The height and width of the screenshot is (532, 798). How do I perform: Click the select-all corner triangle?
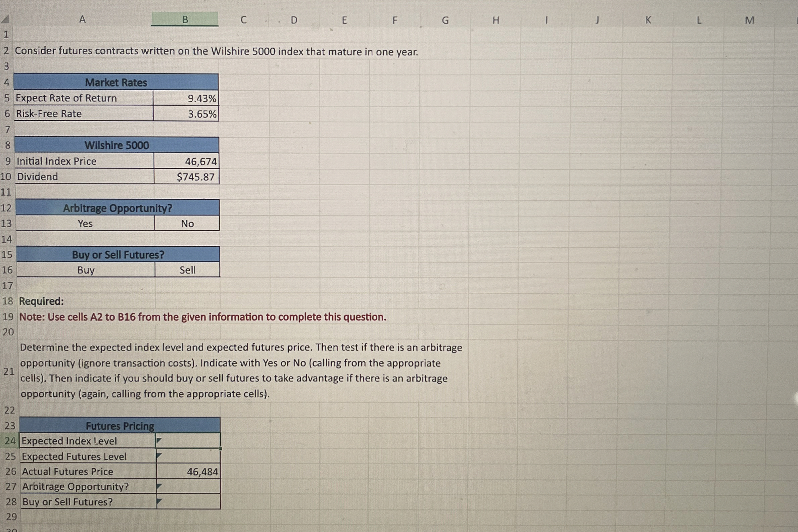click(5, 19)
